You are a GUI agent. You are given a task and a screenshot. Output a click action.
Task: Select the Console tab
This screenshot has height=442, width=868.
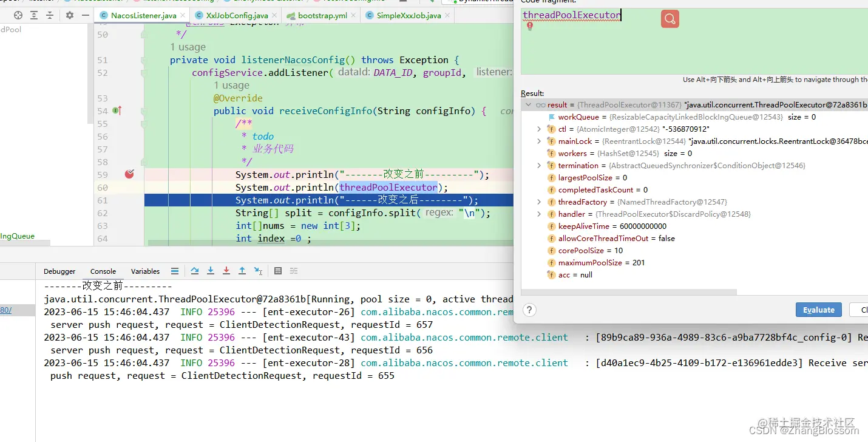103,271
